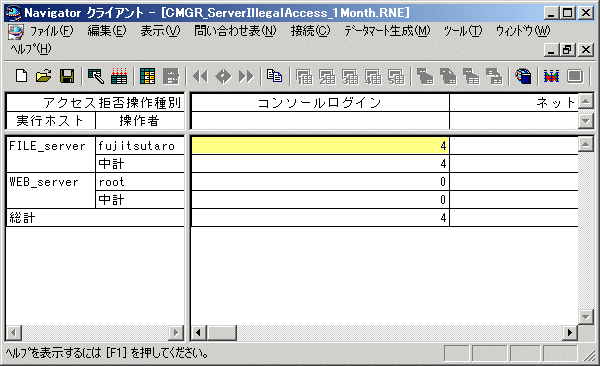Open the 接続(C) menu
This screenshot has width=600, height=366.
coord(310,31)
